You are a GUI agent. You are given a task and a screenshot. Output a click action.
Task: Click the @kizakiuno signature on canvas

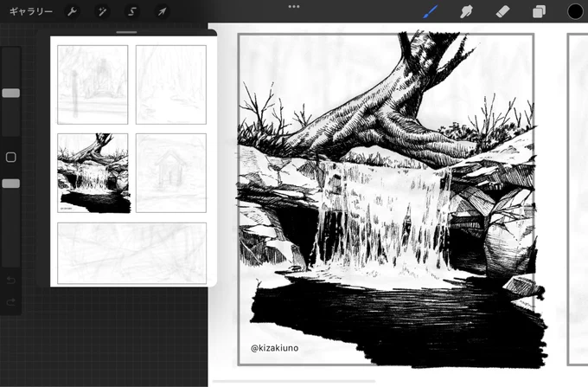(275, 348)
